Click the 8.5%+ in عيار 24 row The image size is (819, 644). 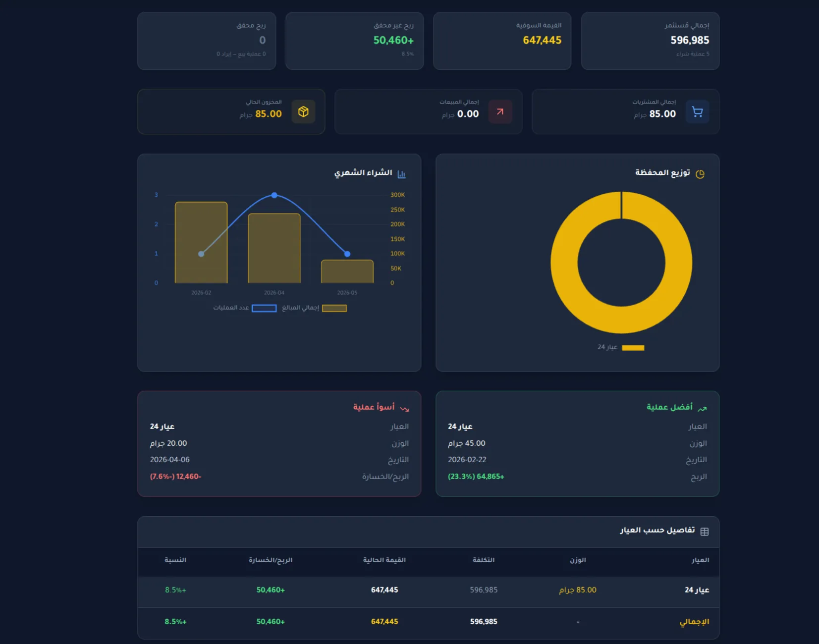point(175,590)
